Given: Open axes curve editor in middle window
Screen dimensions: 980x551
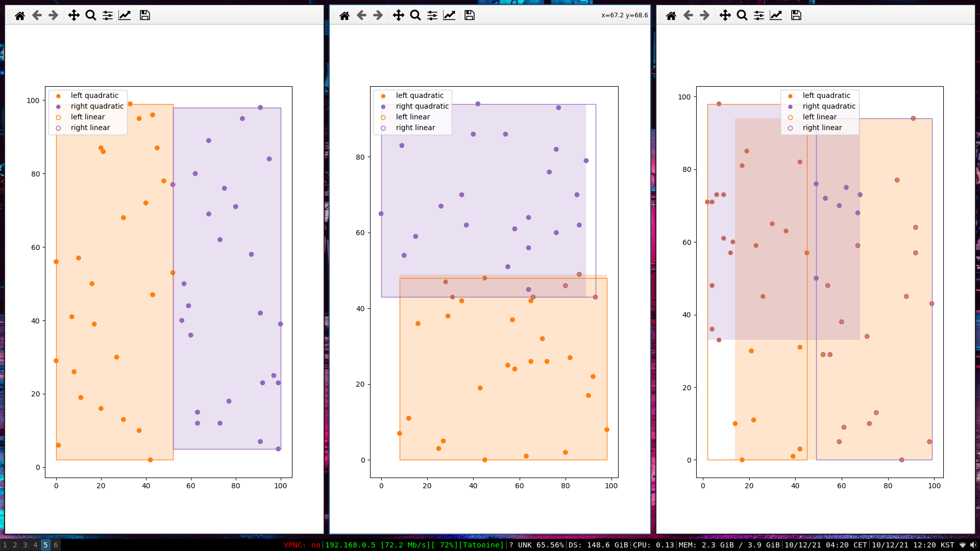Looking at the screenshot, I should pyautogui.click(x=449, y=15).
